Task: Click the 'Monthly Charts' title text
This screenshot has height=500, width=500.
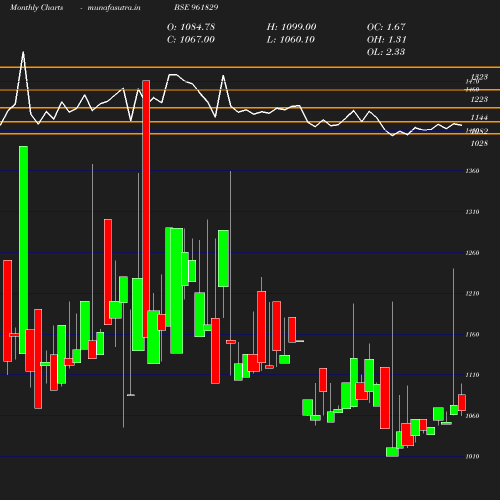Action: 36,8
